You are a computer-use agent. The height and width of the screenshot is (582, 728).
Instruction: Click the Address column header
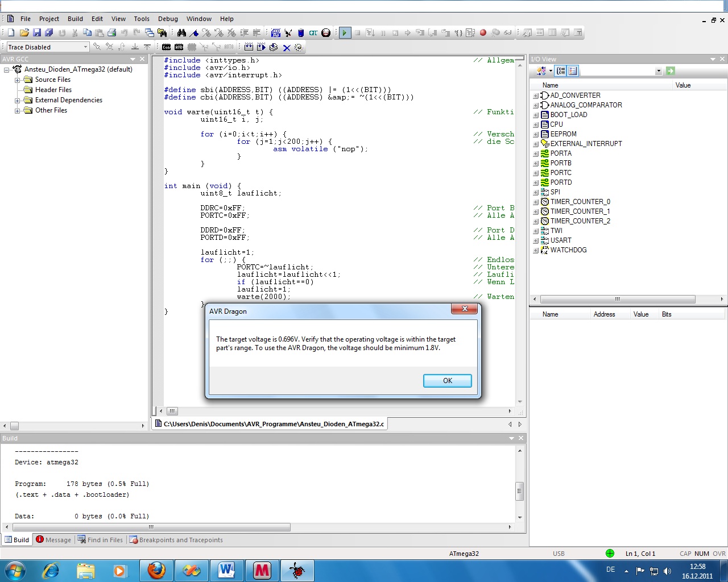tap(604, 314)
